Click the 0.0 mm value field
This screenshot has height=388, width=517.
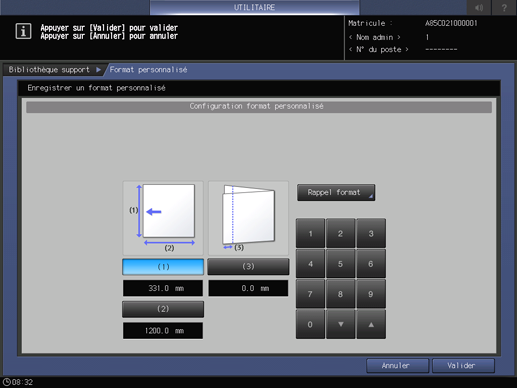(x=248, y=288)
